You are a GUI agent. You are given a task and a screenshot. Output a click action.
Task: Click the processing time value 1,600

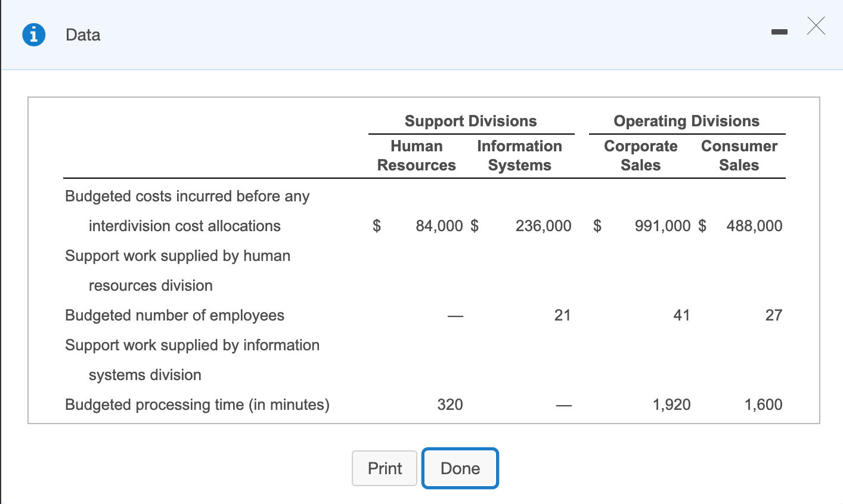pyautogui.click(x=764, y=405)
